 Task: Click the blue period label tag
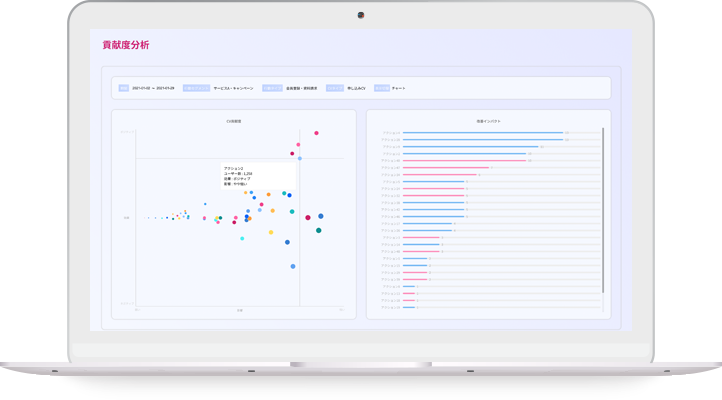tap(124, 88)
